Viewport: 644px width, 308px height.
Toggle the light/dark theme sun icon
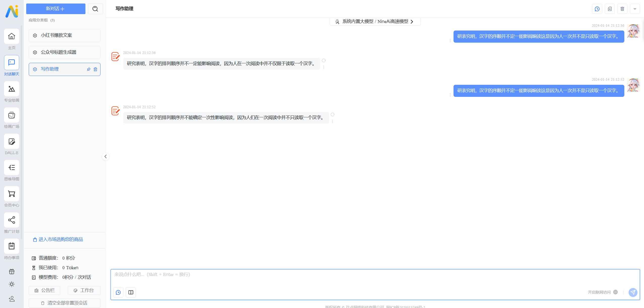coord(12,284)
